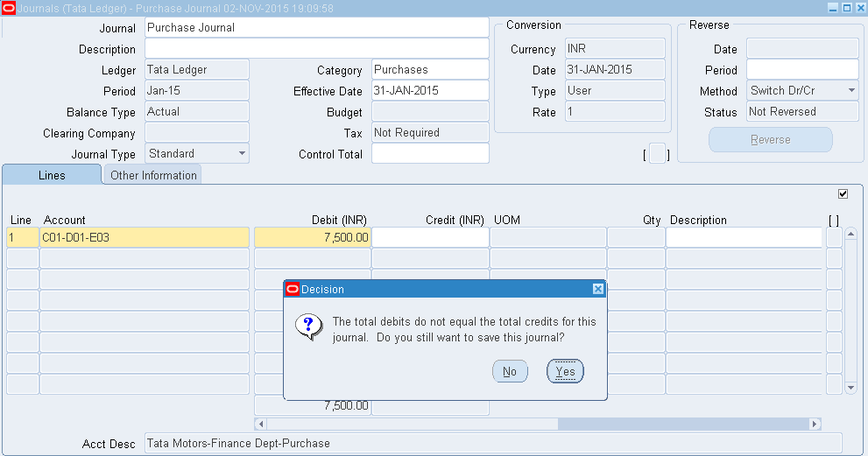Click line 1 flexfield box in [ ] column

pos(833,237)
